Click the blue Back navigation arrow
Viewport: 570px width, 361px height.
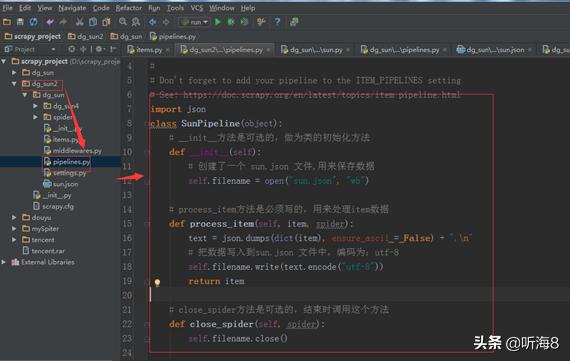(x=152, y=22)
